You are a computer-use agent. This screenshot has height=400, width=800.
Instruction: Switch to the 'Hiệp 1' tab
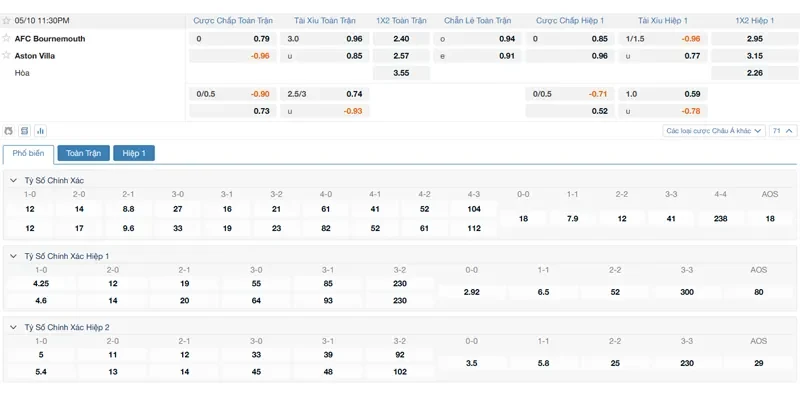(134, 154)
